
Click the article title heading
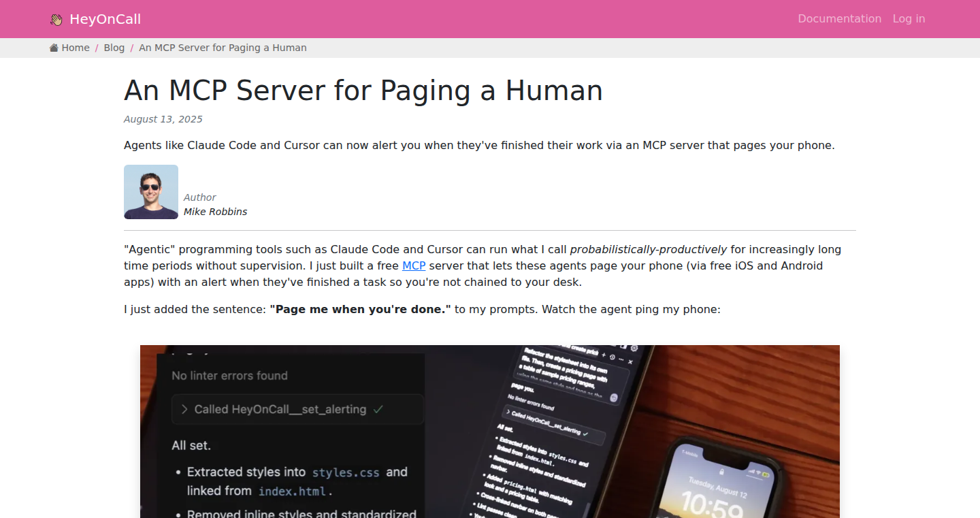tap(363, 91)
